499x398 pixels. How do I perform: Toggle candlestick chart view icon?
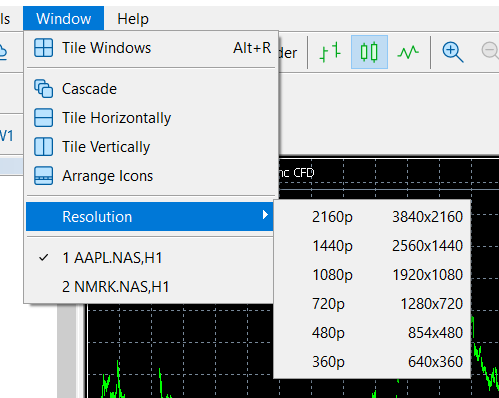[369, 52]
